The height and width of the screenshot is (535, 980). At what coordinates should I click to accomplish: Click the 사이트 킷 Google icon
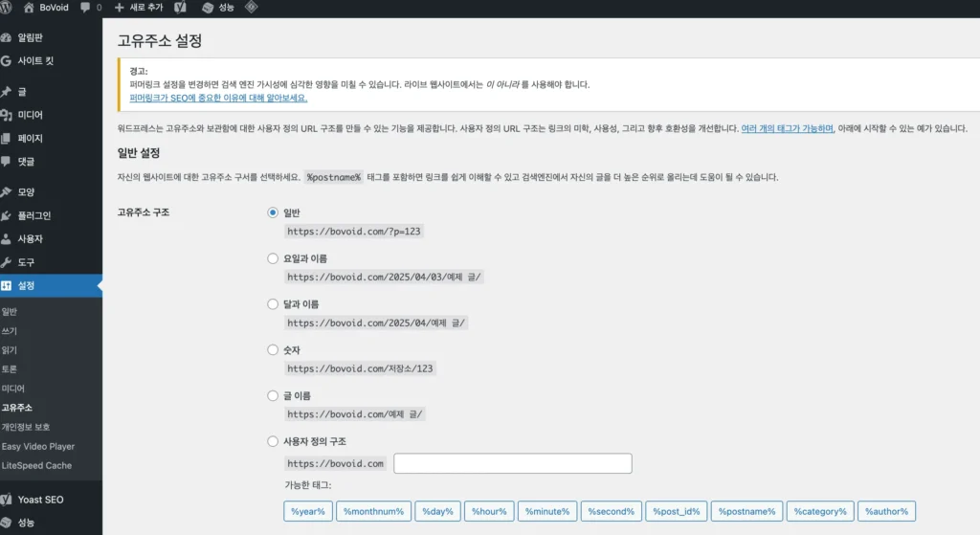(x=8, y=60)
